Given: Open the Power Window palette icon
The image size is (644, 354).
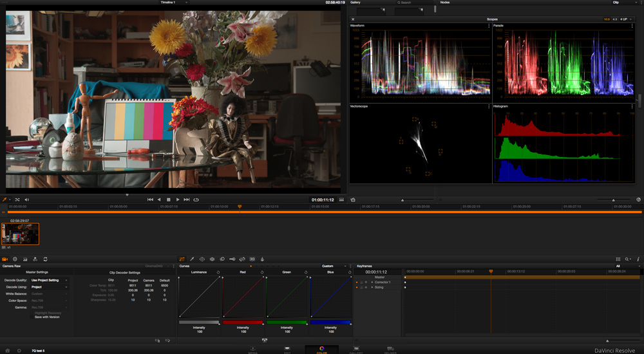Looking at the screenshot, I should [202, 259].
